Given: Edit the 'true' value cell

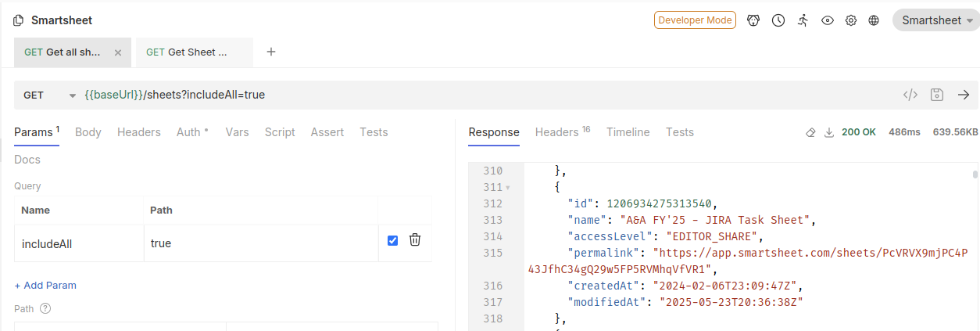Looking at the screenshot, I should [261, 243].
